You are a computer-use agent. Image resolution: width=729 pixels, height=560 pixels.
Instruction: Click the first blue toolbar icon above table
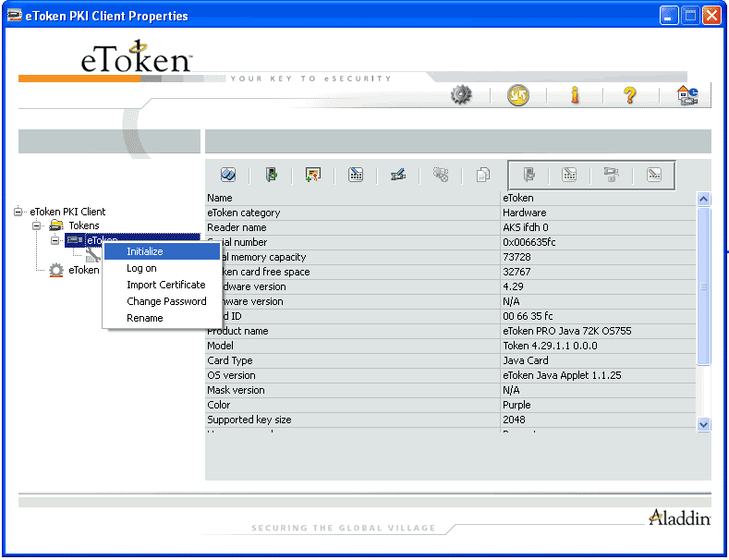coord(228,175)
